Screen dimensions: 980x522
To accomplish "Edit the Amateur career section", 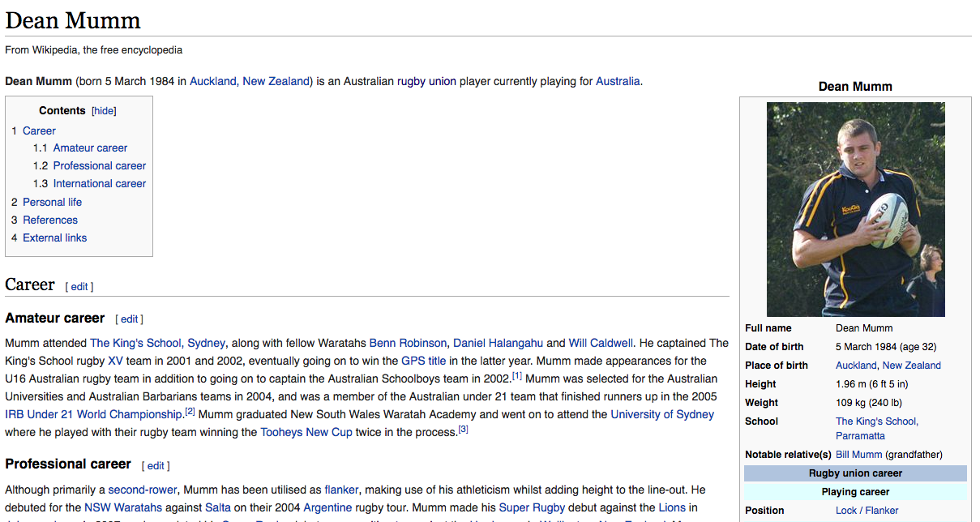I will (x=130, y=319).
